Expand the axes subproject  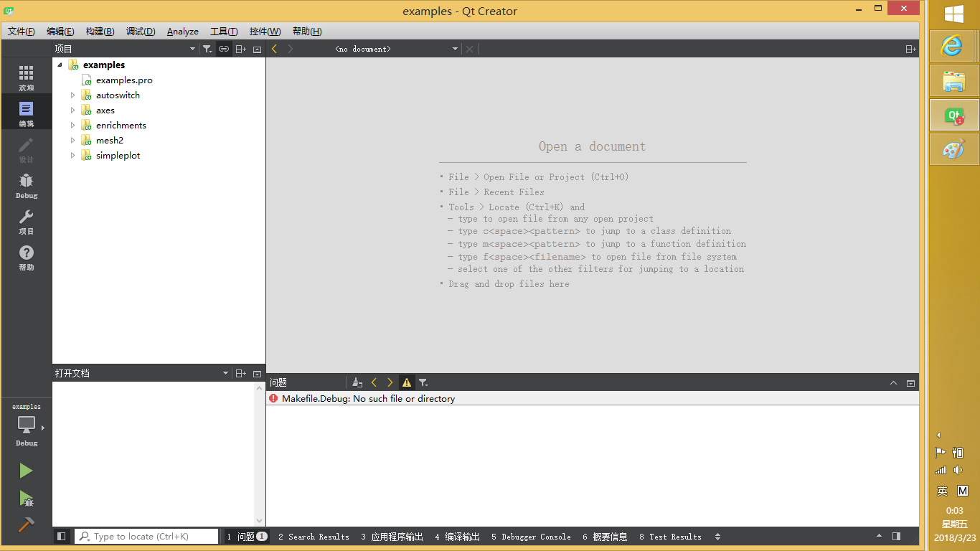tap(72, 110)
